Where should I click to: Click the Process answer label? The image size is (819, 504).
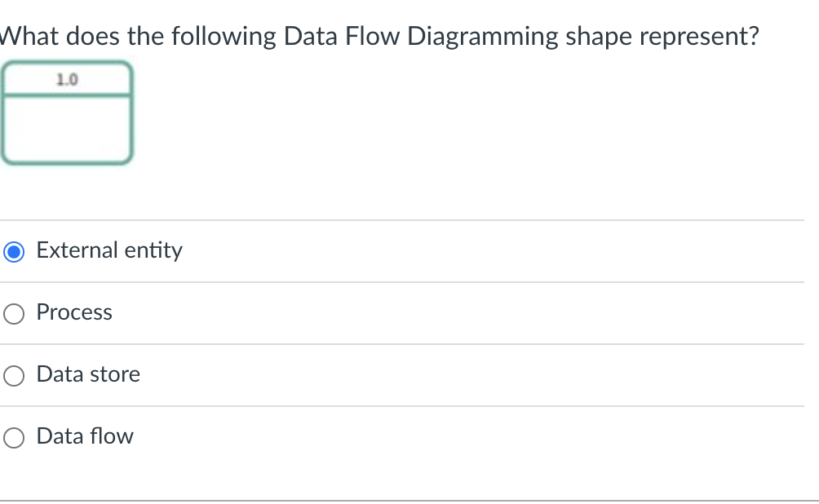click(x=73, y=312)
